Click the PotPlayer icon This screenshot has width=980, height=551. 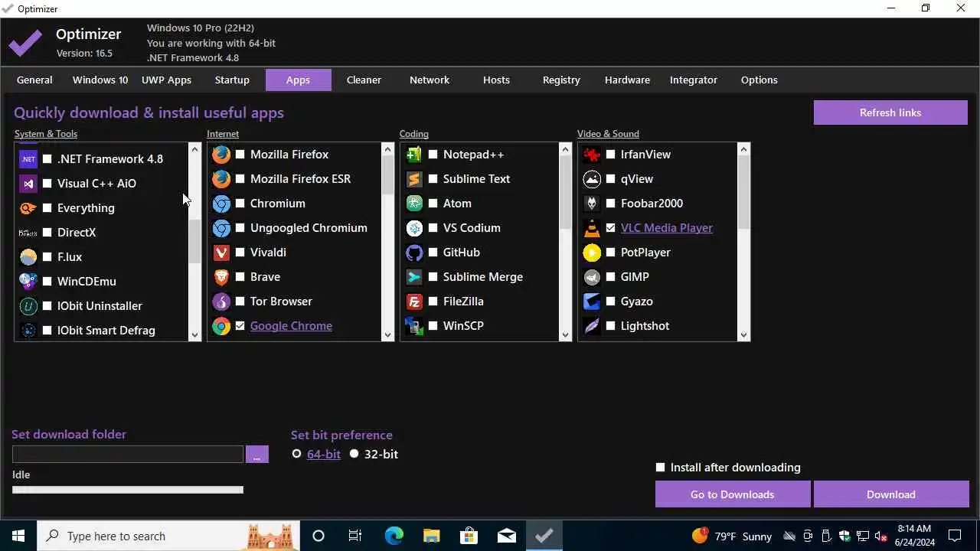pos(592,253)
